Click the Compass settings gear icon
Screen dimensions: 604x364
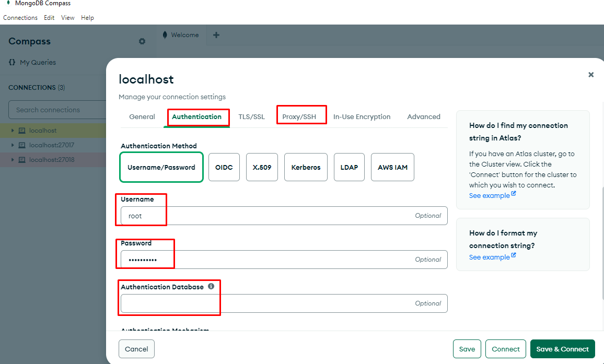(142, 41)
